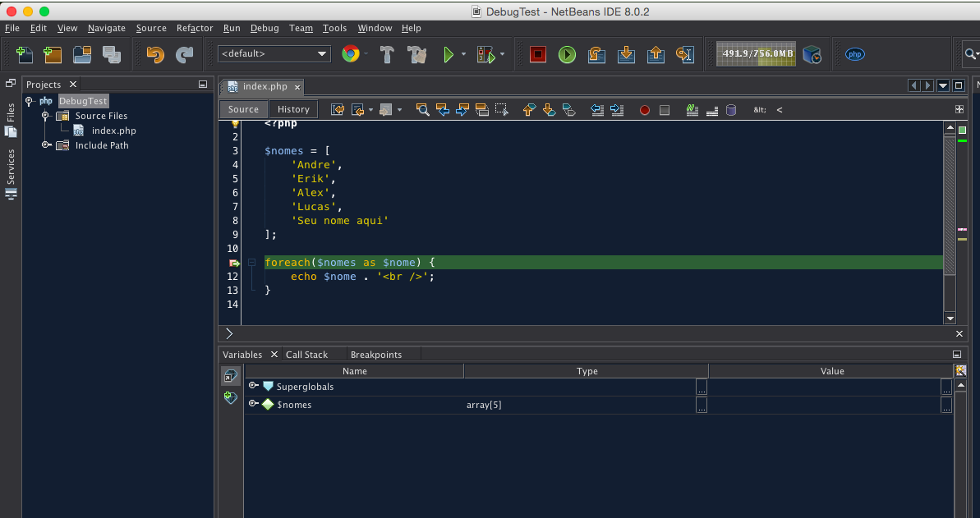This screenshot has width=980, height=518.
Task: Open the Navigate menu
Action: [106, 28]
